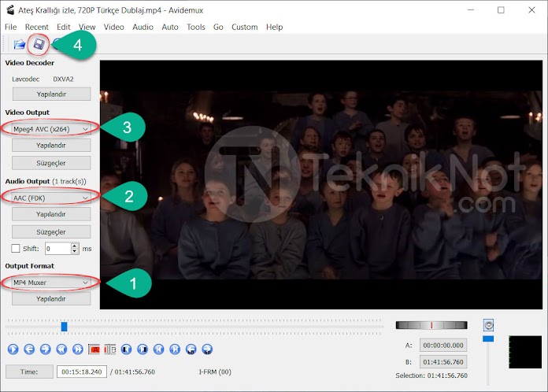Jump forward 60 seconds icon
The height and width of the screenshot is (392, 548).
click(207, 349)
